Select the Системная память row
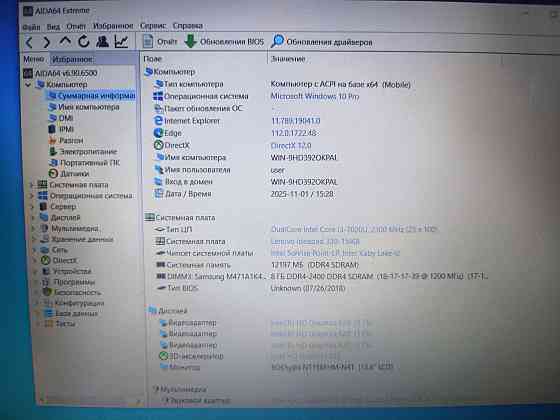The image size is (560, 420). tap(257, 265)
